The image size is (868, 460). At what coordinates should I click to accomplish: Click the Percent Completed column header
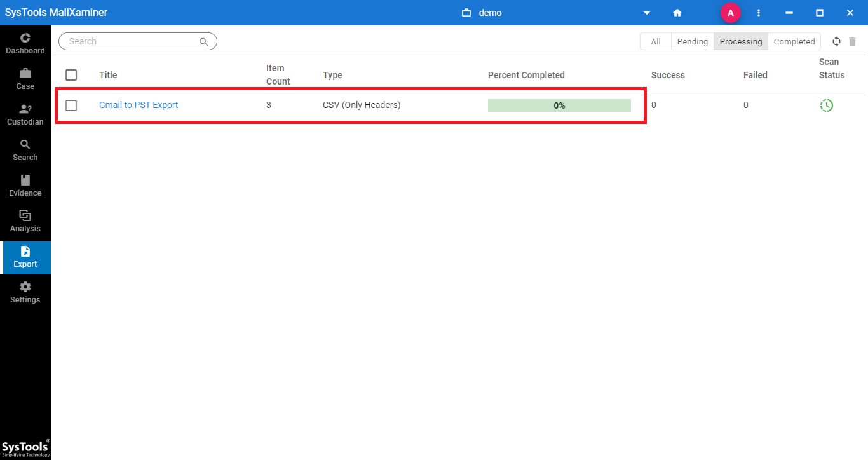[526, 75]
